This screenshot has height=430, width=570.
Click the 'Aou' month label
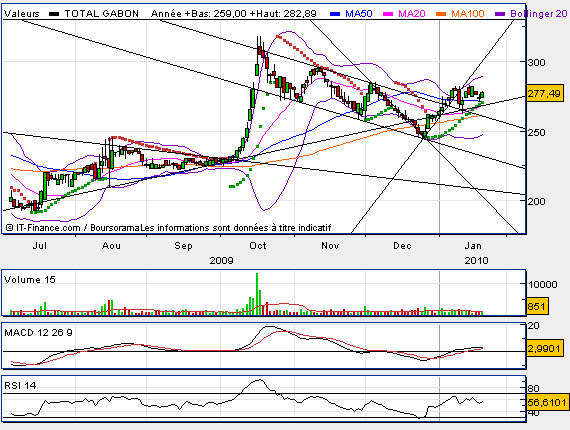111,246
